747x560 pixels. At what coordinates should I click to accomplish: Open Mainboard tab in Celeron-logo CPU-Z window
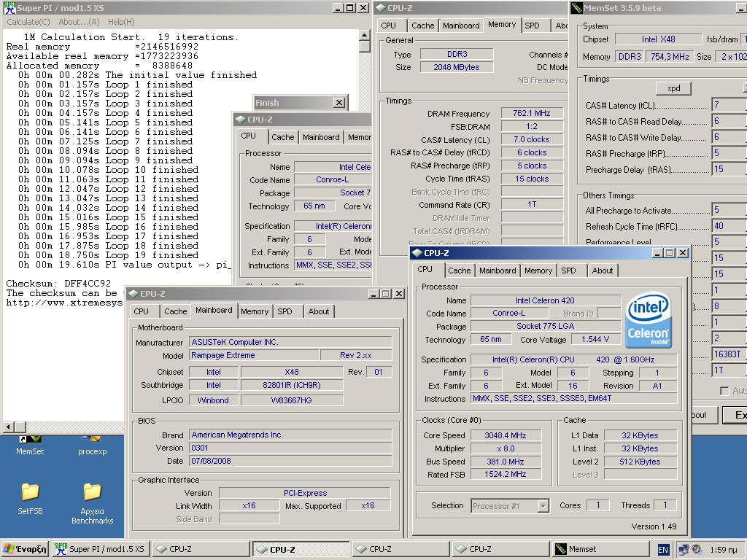pyautogui.click(x=498, y=271)
